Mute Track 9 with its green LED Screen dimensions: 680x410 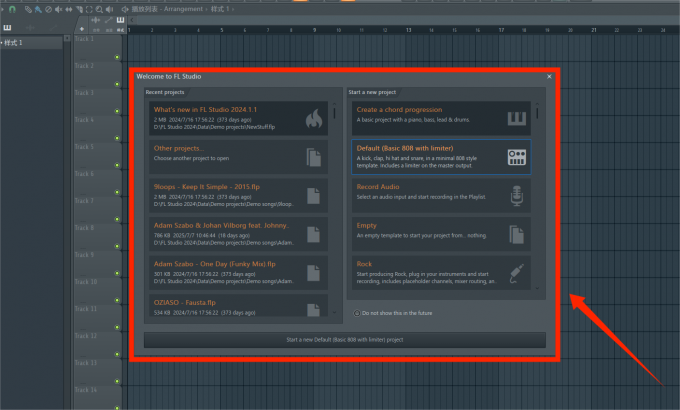(x=117, y=273)
